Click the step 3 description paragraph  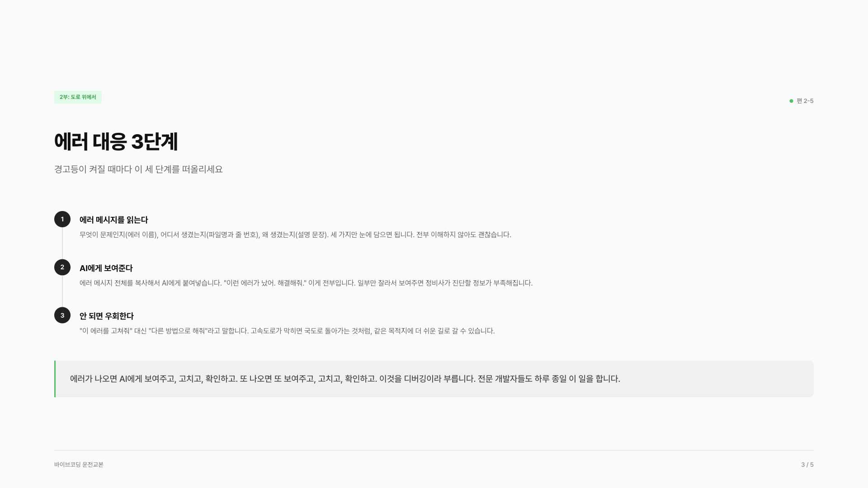[287, 331]
